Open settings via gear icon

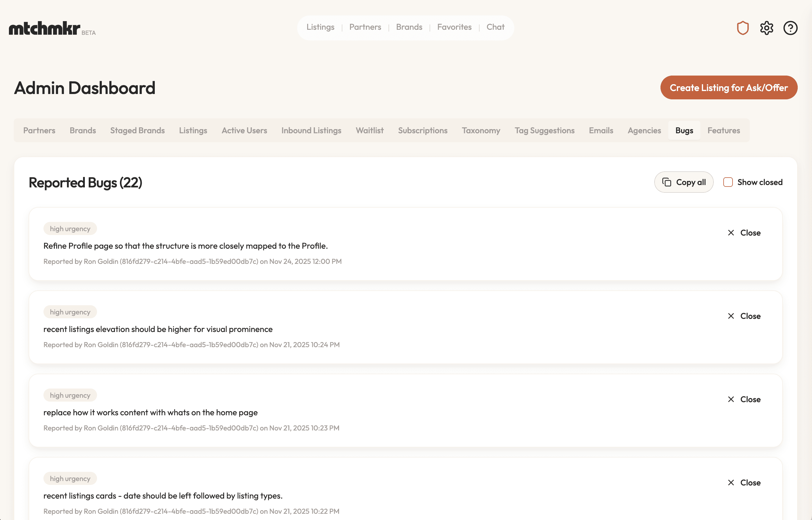click(x=766, y=28)
